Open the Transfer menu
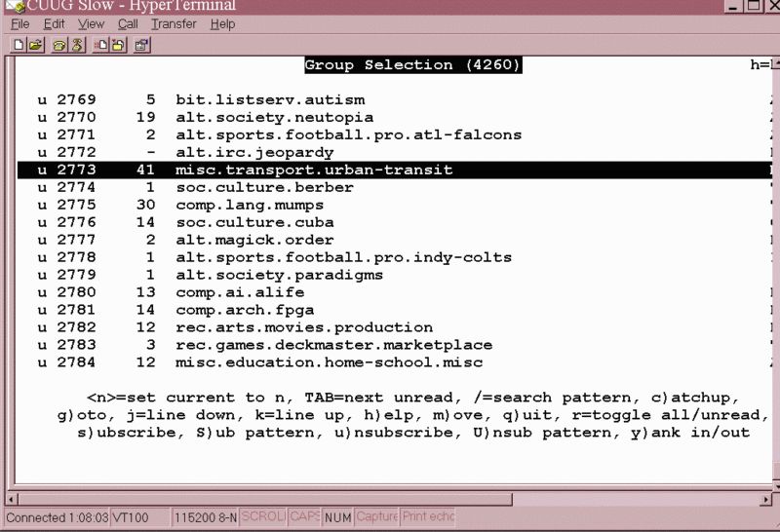The height and width of the screenshot is (532, 780). pos(174,23)
